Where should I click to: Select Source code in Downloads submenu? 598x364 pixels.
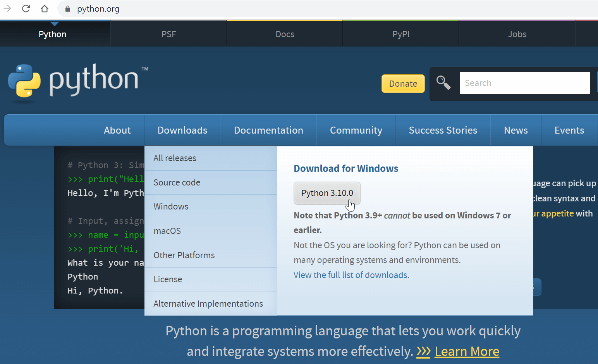tap(211, 182)
